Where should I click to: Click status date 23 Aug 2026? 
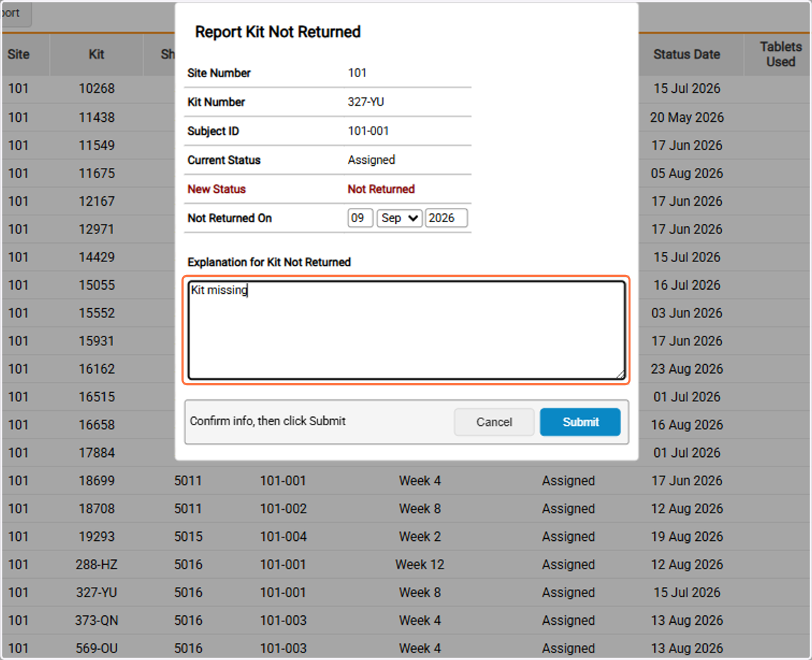click(687, 369)
